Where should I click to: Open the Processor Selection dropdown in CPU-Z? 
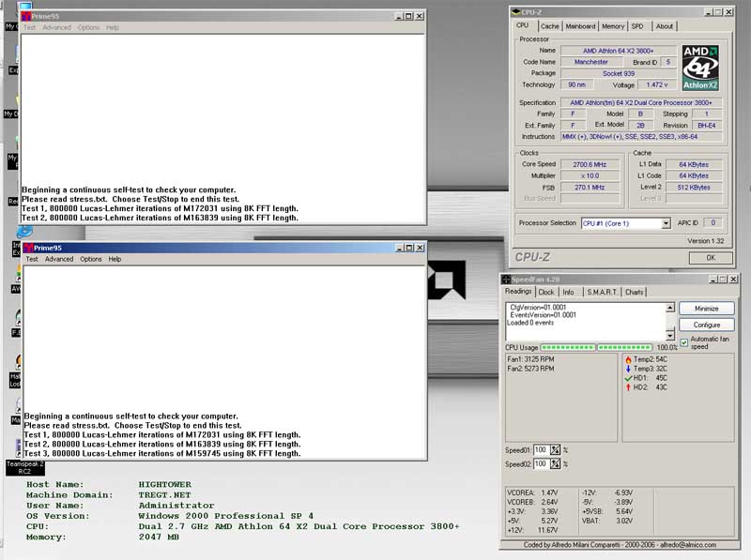[666, 223]
